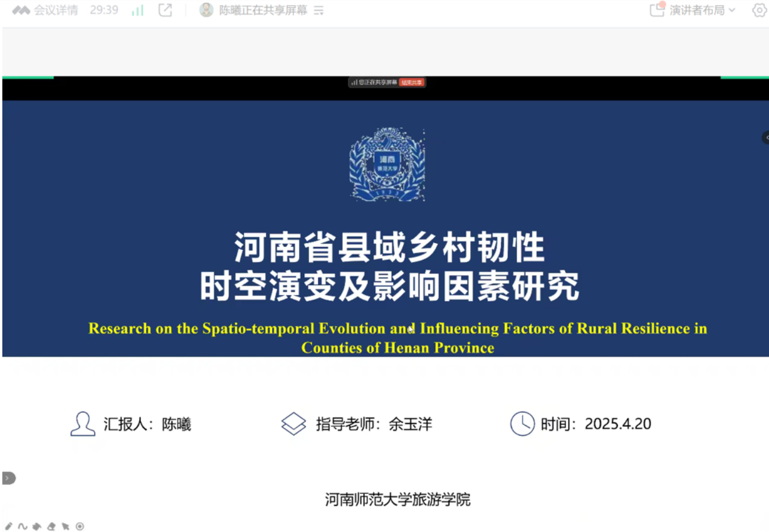Expand the sharing options menu beside 陈曦正在共享屏幕
The image size is (769, 532).
pos(318,11)
